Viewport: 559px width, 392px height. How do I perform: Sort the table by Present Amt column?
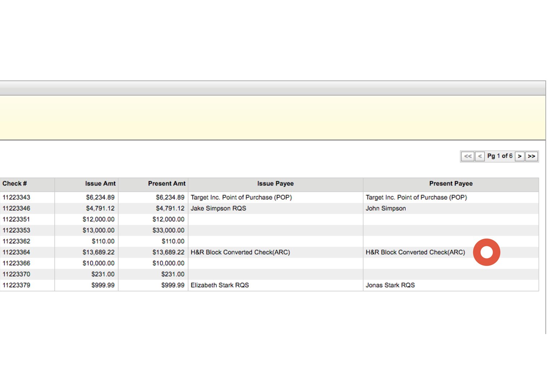pos(167,184)
